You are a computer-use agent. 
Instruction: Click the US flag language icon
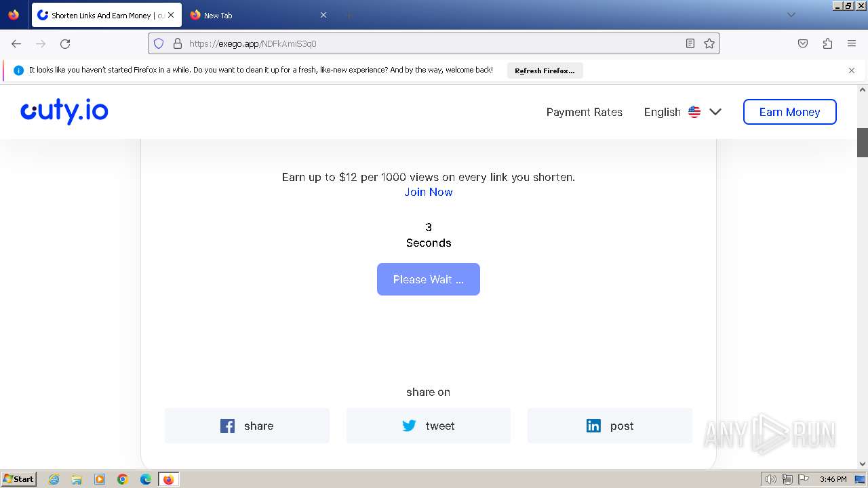click(694, 112)
